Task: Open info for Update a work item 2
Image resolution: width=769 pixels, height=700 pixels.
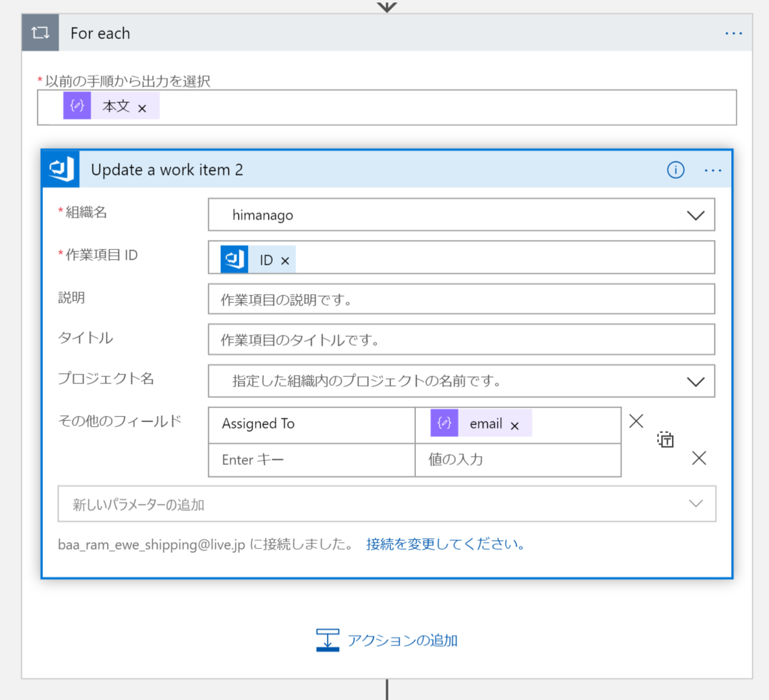Action: pos(675,170)
